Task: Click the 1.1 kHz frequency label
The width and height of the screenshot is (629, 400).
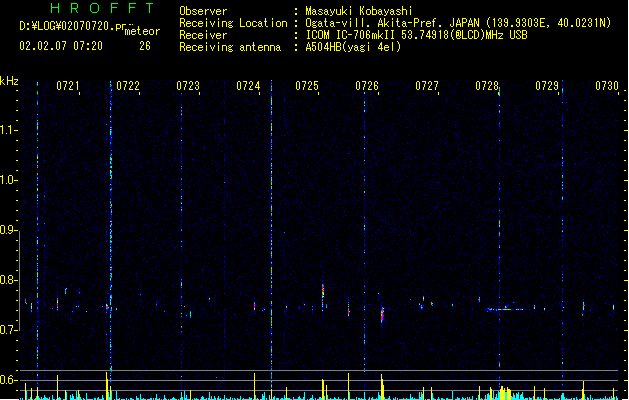Action: coord(8,130)
